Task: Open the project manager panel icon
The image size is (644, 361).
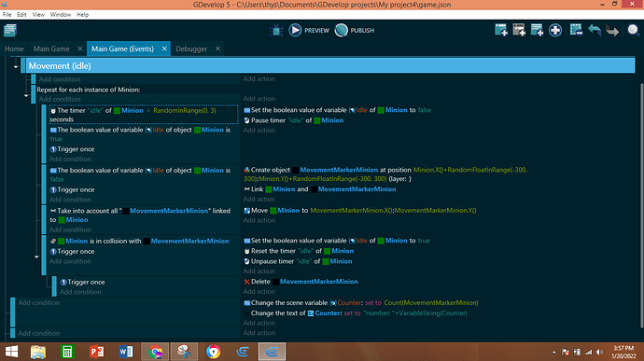Action: click(10, 31)
